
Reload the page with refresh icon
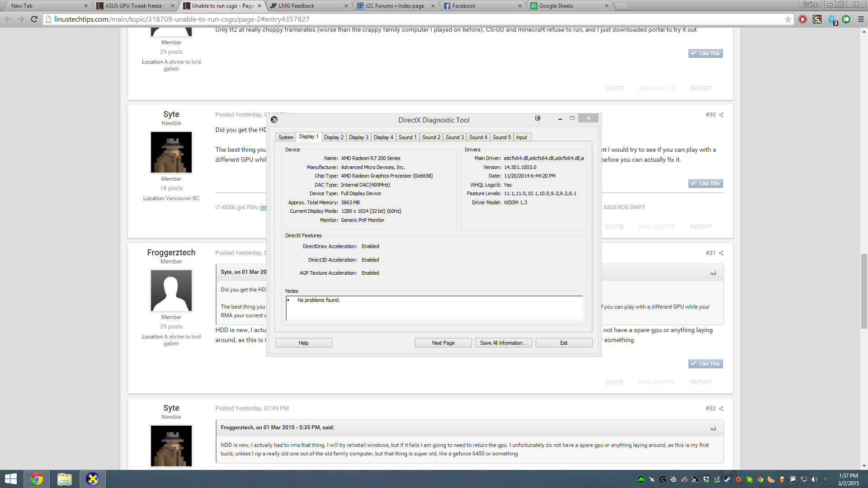pos(34,19)
